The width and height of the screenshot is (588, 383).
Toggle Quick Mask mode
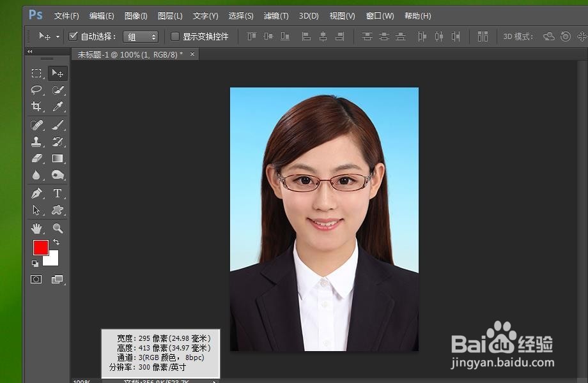click(x=36, y=279)
